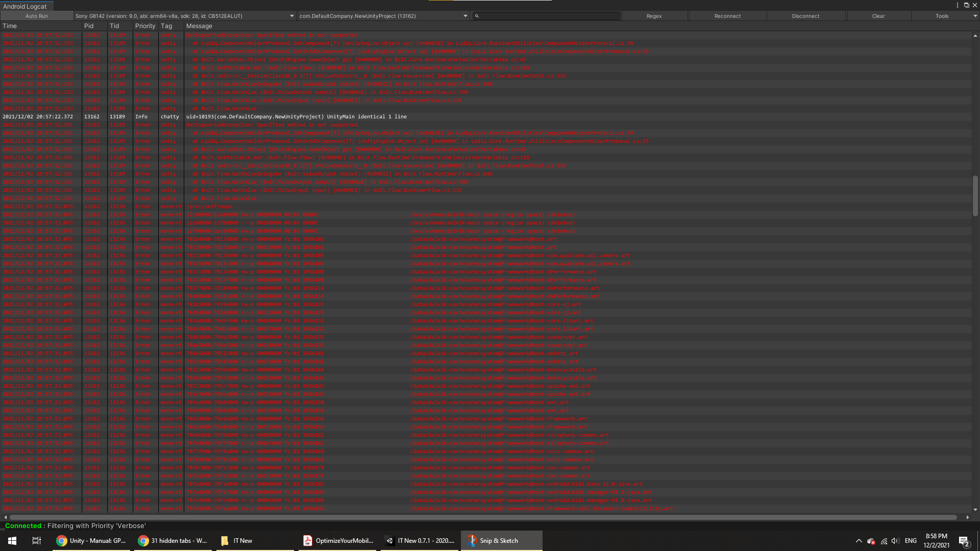Expand the Sony G8142 device dropdown
This screenshot has height=551, width=980.
click(x=184, y=16)
